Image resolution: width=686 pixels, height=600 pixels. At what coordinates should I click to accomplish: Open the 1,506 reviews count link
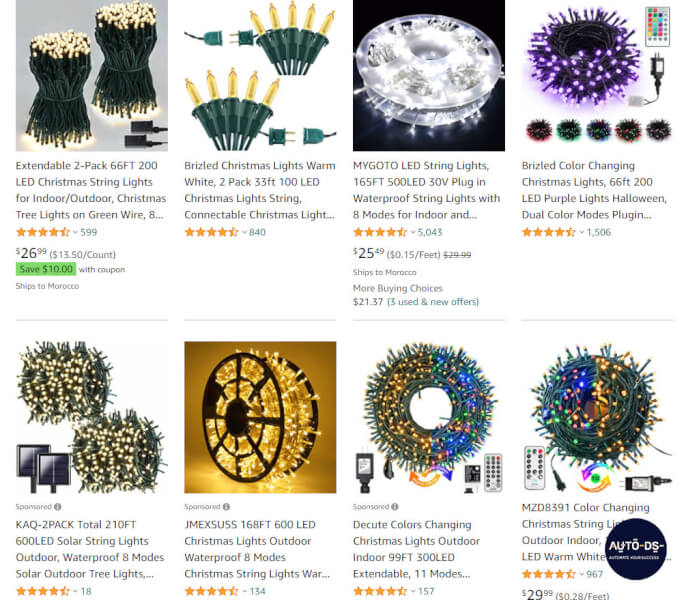pyautogui.click(x=598, y=232)
